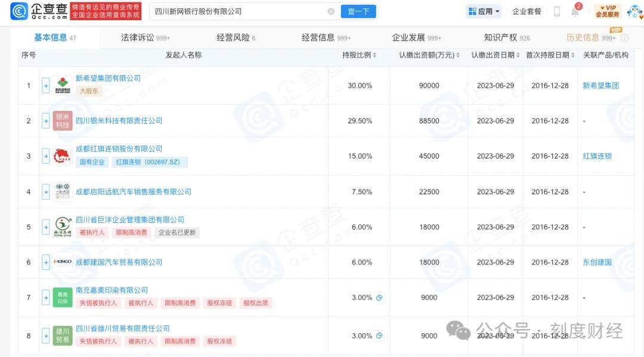The height and width of the screenshot is (357, 644).
Task: Click the 新希望集团 company logo
Action: coord(63,85)
